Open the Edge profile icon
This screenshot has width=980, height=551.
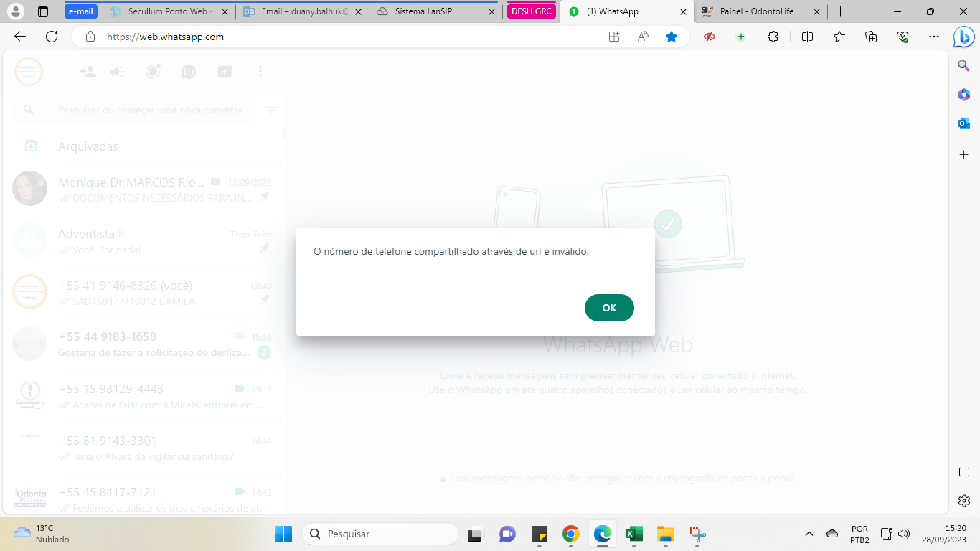pyautogui.click(x=16, y=11)
